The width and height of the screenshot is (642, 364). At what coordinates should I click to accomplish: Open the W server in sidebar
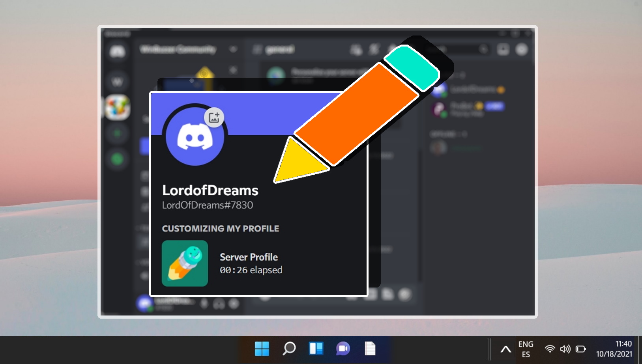tap(117, 82)
